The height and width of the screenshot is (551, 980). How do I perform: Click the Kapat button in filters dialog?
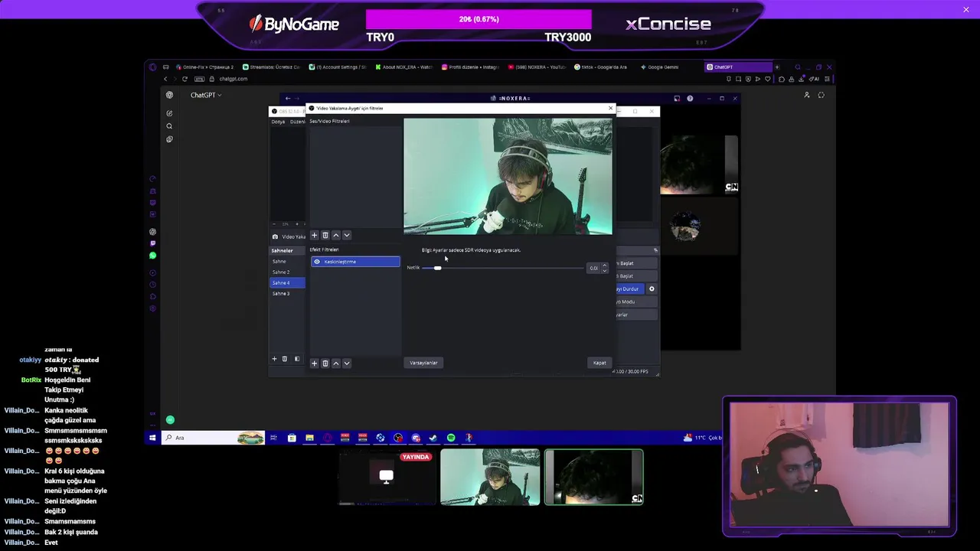click(599, 363)
